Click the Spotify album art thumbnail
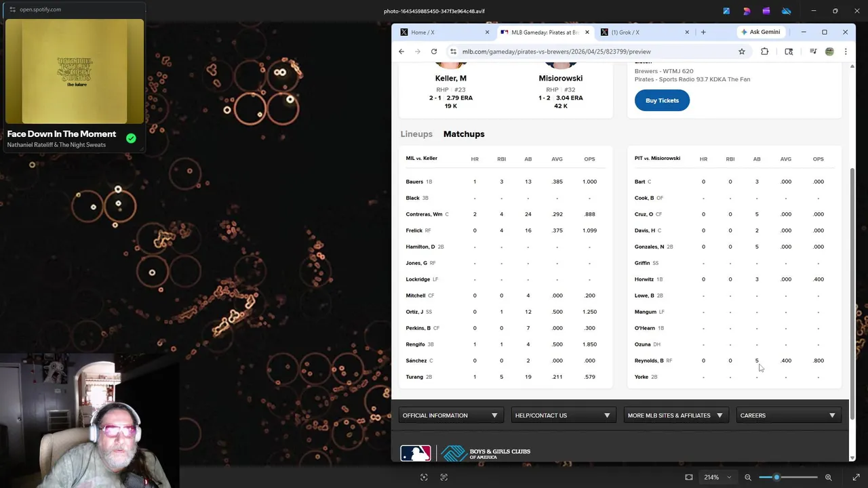 75,71
